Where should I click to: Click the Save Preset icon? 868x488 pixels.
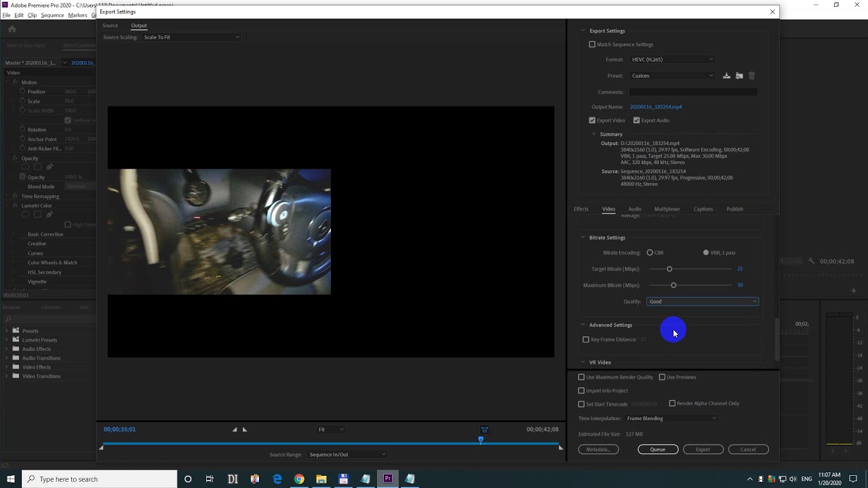(726, 76)
